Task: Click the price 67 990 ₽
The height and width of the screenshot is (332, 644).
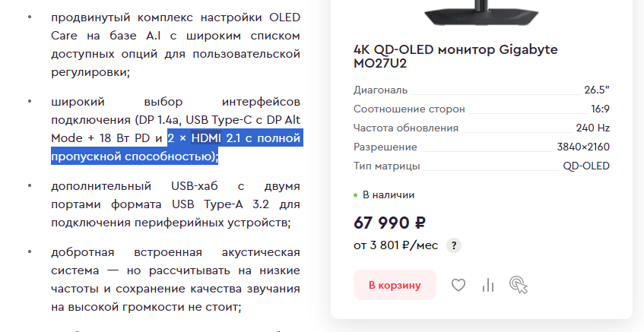Action: coord(389,223)
